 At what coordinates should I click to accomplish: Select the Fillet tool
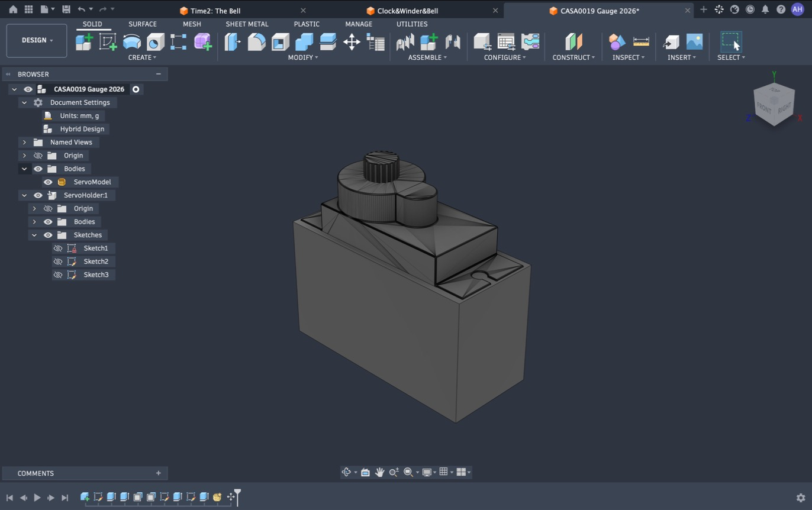(x=256, y=42)
